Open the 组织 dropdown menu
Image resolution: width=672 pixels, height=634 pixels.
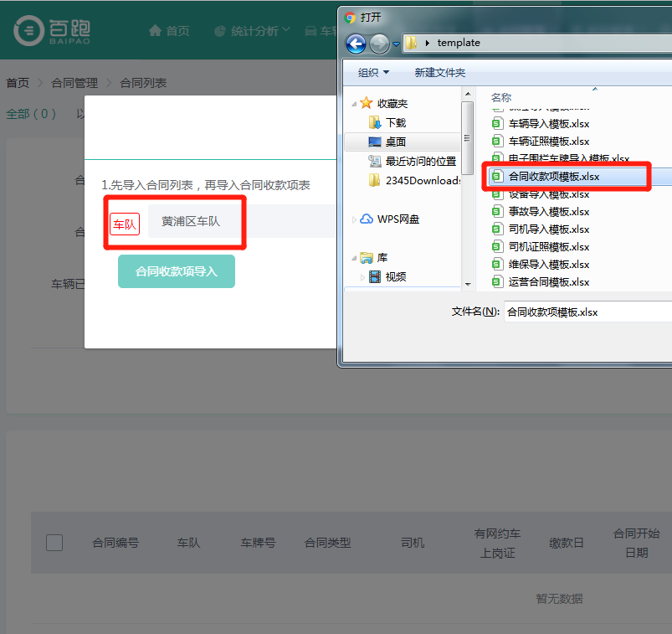(373, 73)
